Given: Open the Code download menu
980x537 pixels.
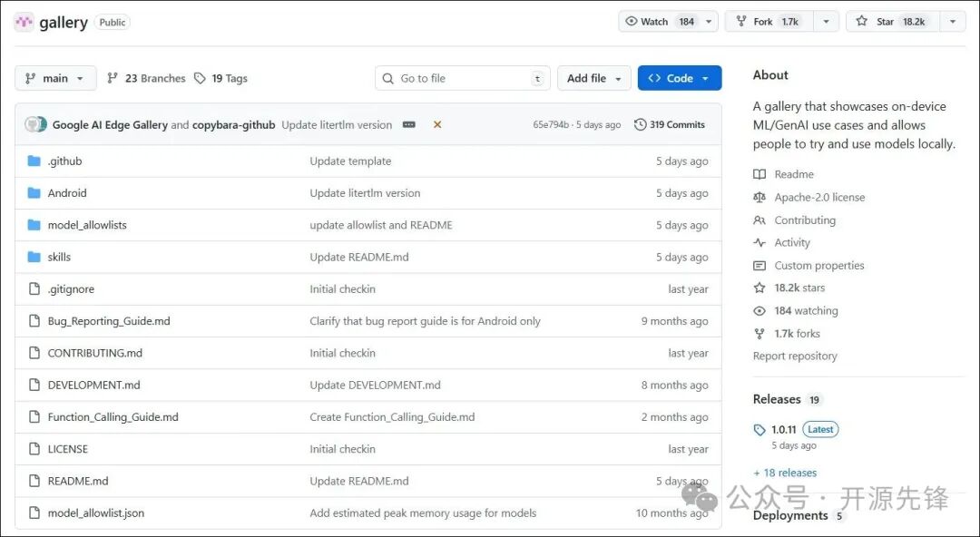Looking at the screenshot, I should click(679, 78).
